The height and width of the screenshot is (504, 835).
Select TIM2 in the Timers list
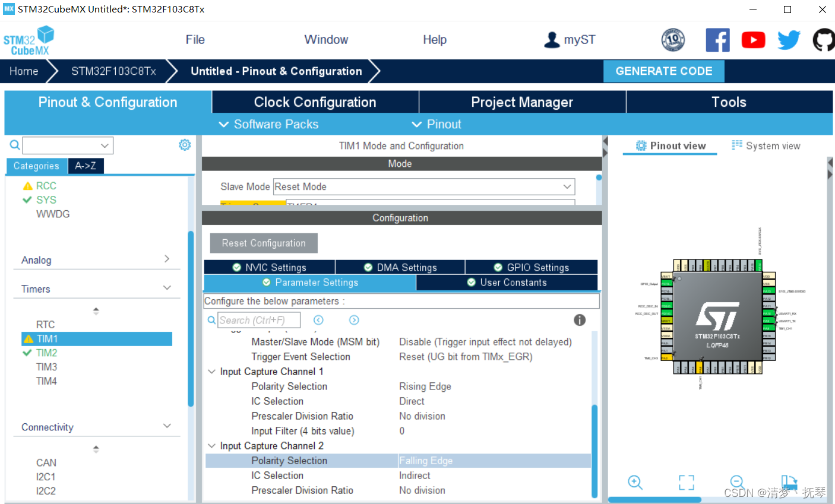point(46,353)
